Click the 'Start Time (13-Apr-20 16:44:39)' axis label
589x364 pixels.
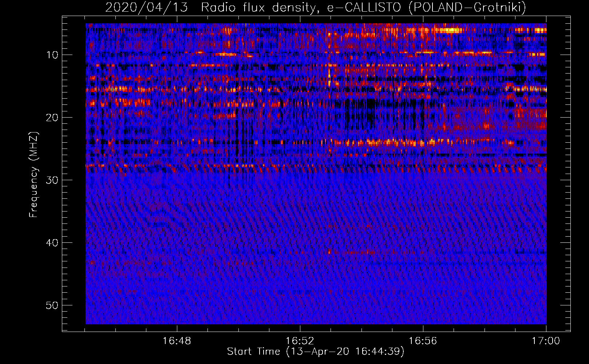pyautogui.click(x=316, y=352)
